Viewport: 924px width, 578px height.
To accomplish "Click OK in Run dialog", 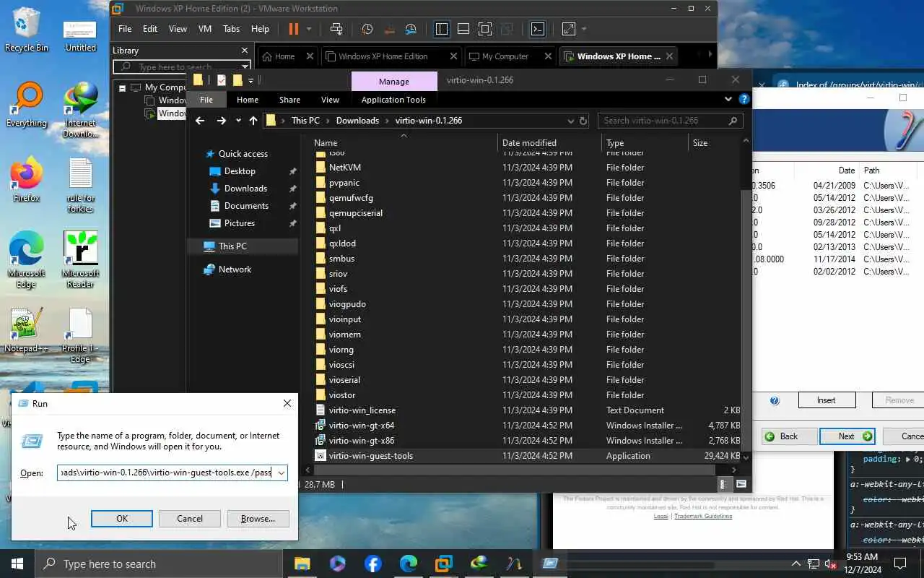I will [x=121, y=519].
